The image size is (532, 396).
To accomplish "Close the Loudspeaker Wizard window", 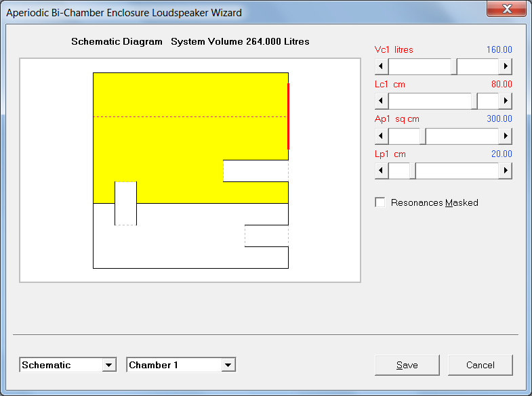I will click(507, 9).
